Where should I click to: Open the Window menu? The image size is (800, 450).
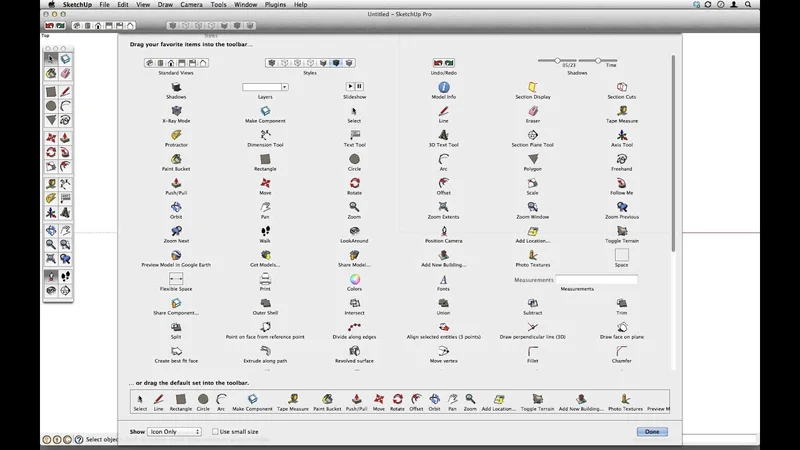click(x=245, y=5)
